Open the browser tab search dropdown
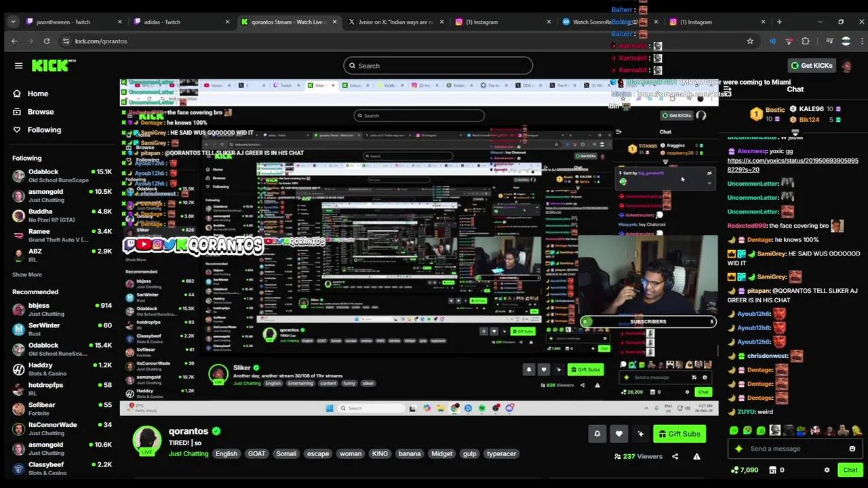The image size is (868, 488). point(13,22)
